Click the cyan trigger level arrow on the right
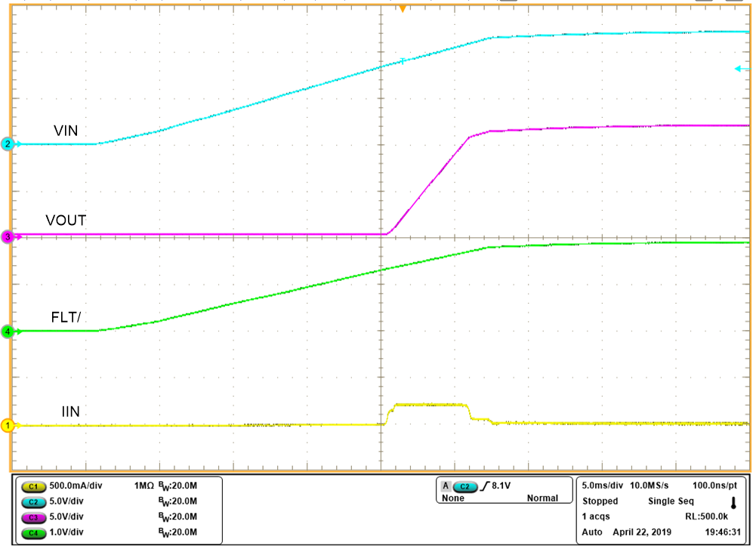This screenshot has width=756, height=546. pos(738,68)
